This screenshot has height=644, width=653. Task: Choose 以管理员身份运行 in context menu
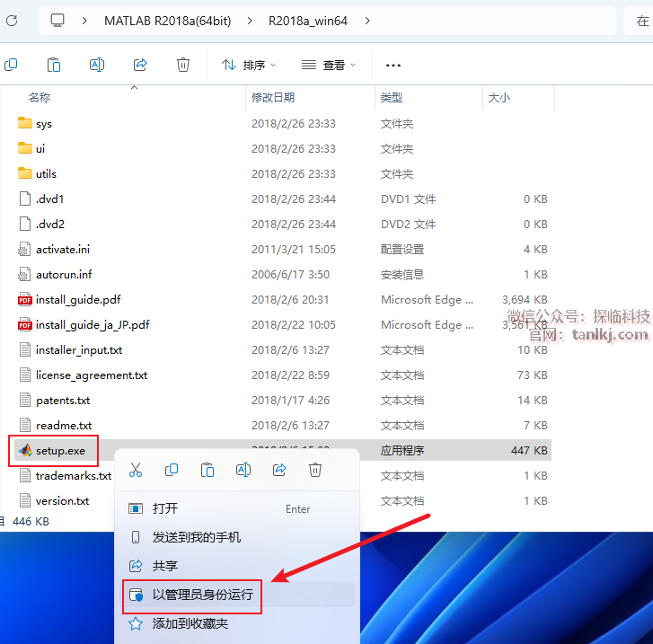click(238, 595)
